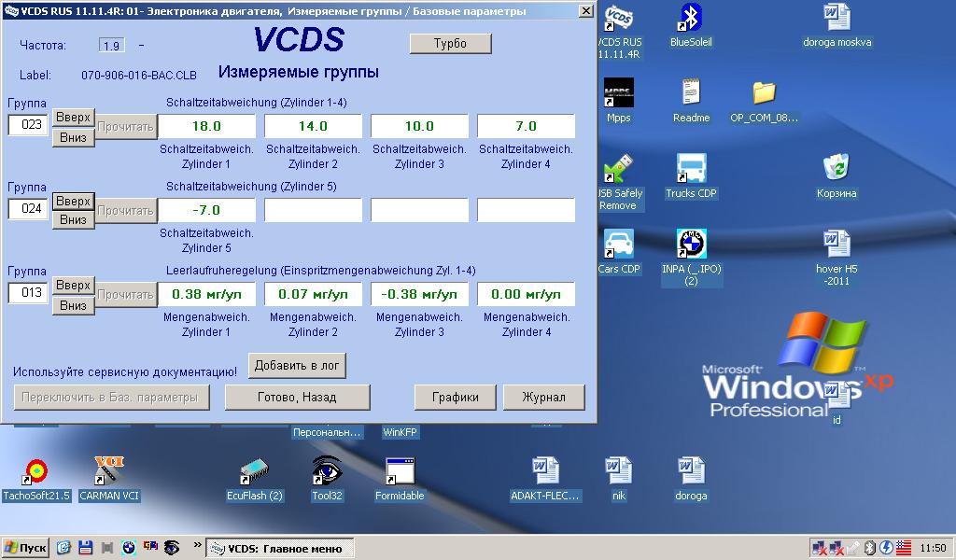Image resolution: width=956 pixels, height=560 pixels.
Task: Click Вверх for group 013
Action: click(x=73, y=286)
